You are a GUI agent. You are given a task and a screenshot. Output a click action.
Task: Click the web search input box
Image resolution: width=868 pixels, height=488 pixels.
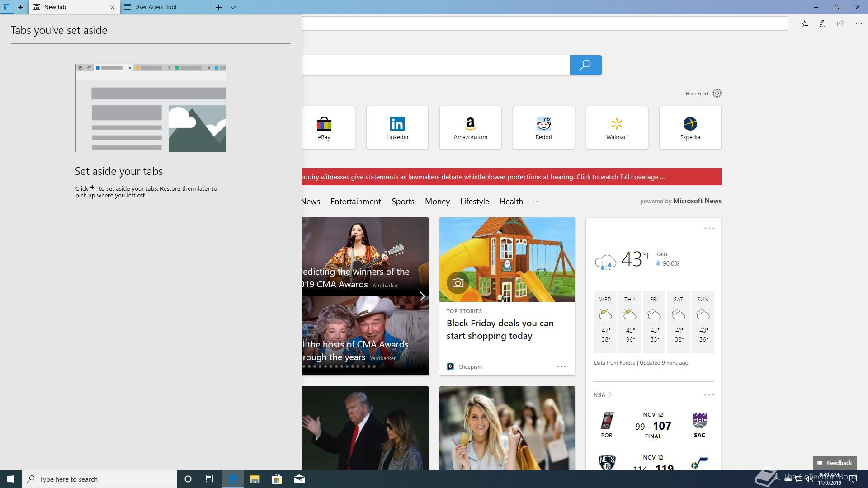436,65
